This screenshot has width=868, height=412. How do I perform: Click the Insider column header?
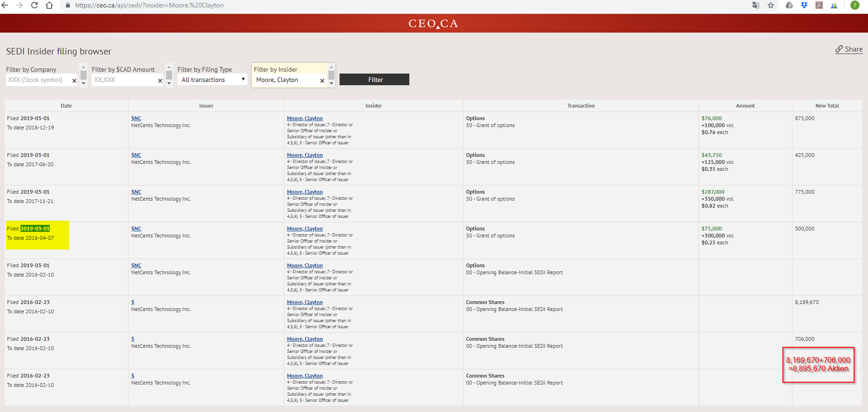coord(374,106)
